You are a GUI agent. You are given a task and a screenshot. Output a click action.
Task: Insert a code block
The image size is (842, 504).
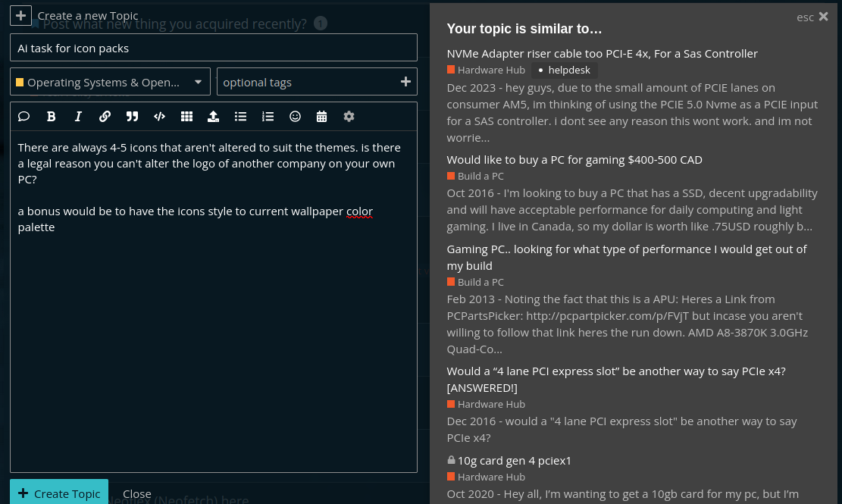pos(159,116)
